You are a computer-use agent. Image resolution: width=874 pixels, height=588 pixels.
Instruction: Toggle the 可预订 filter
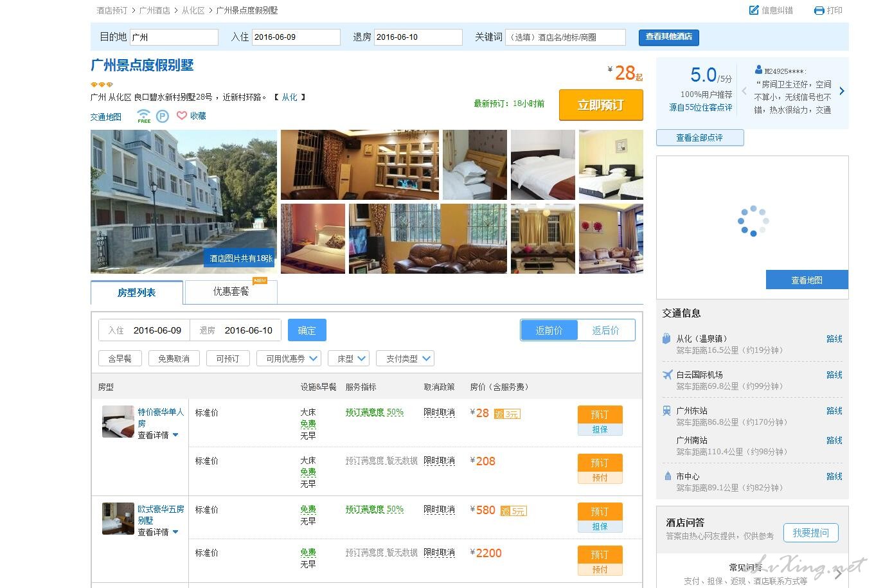tap(227, 359)
